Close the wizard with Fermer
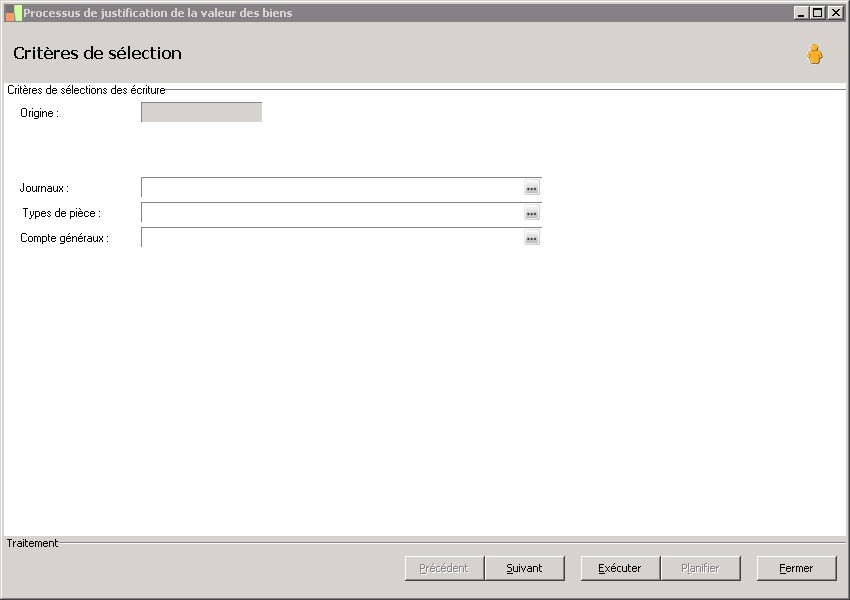This screenshot has width=850, height=600. pyautogui.click(x=796, y=568)
